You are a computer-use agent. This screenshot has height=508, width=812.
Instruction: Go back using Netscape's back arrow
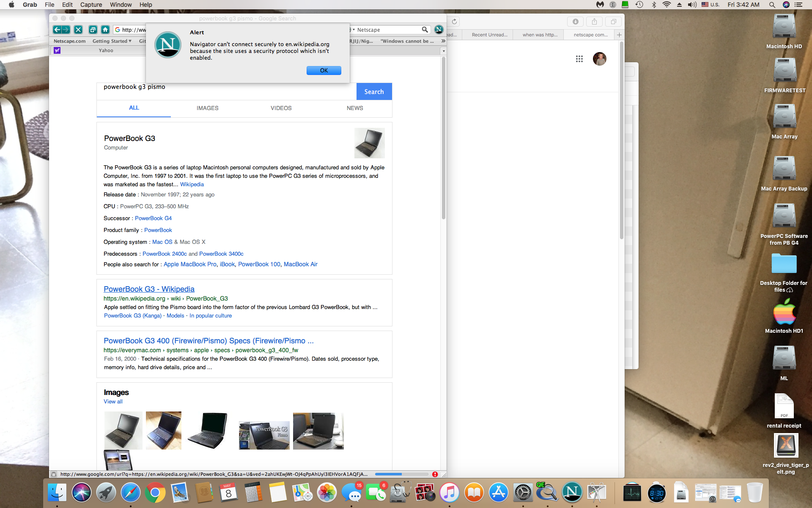point(57,30)
